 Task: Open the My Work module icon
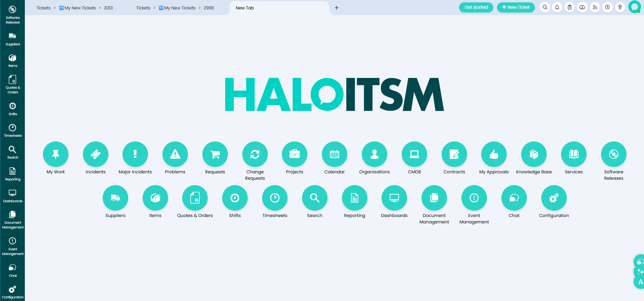pyautogui.click(x=56, y=154)
